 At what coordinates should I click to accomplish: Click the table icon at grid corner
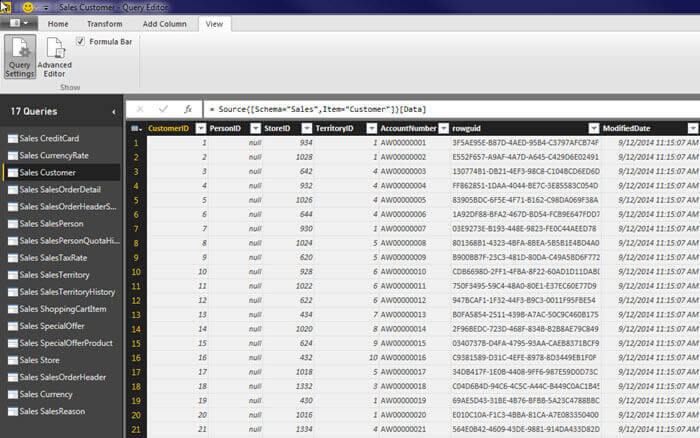click(136, 128)
